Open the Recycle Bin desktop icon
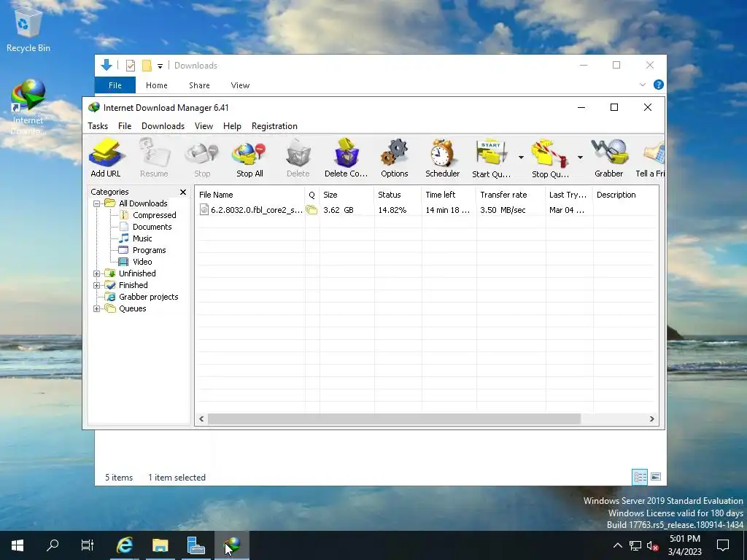 pyautogui.click(x=28, y=31)
